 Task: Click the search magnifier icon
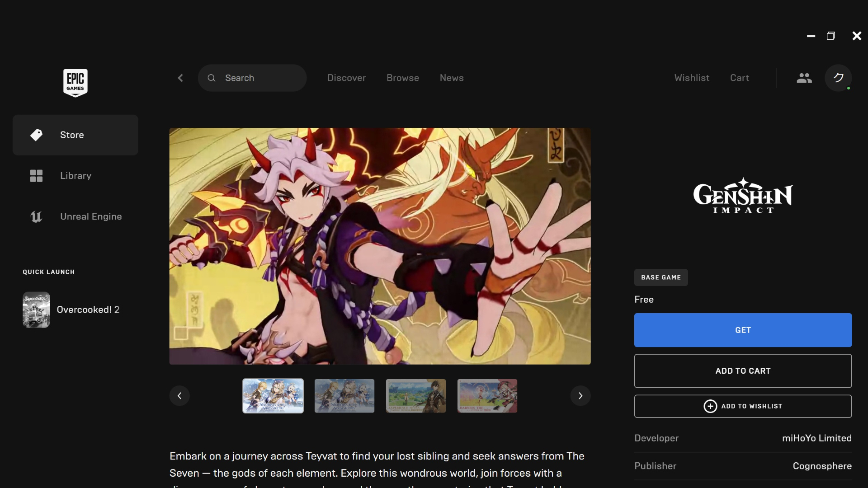(x=212, y=78)
